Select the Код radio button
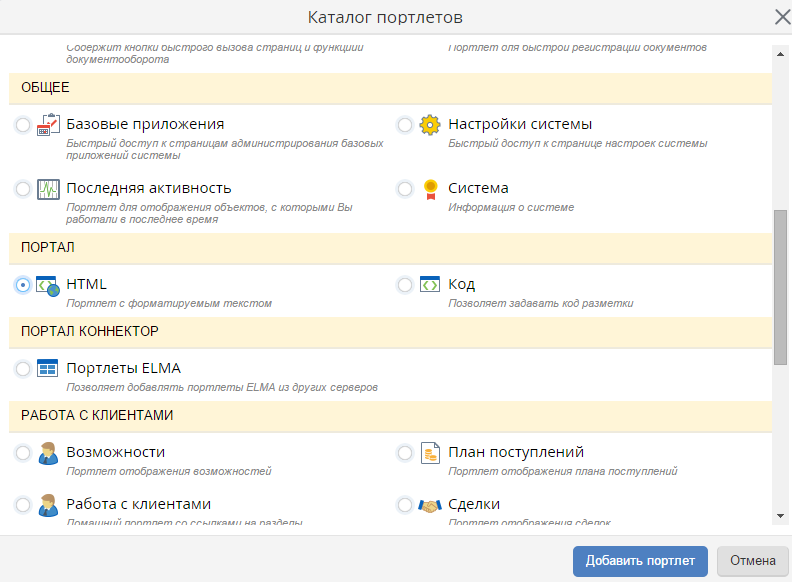792x582 pixels. coord(405,285)
